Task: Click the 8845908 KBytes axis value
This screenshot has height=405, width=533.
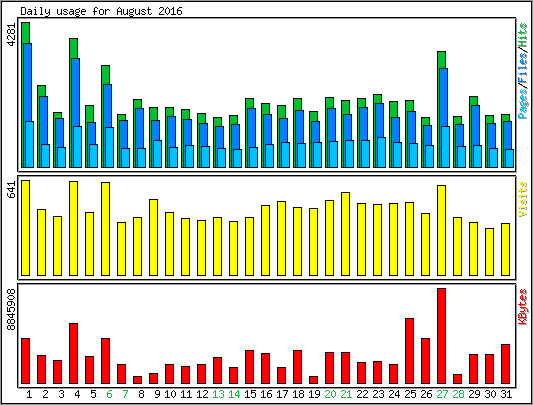Action: (12, 309)
